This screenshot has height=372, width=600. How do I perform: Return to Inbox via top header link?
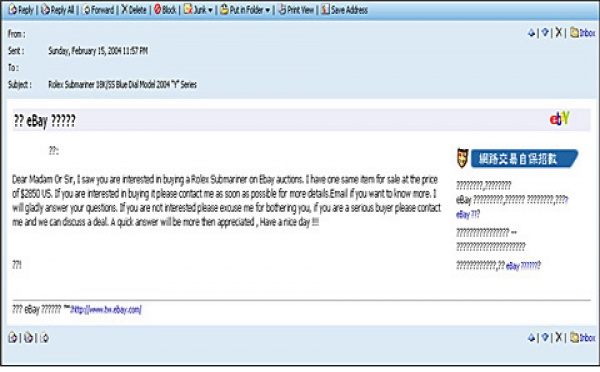click(583, 33)
